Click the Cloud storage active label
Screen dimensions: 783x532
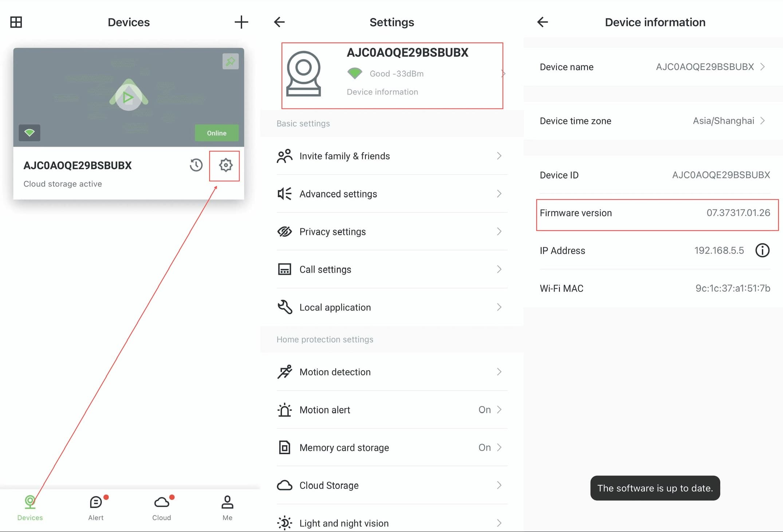click(x=63, y=184)
